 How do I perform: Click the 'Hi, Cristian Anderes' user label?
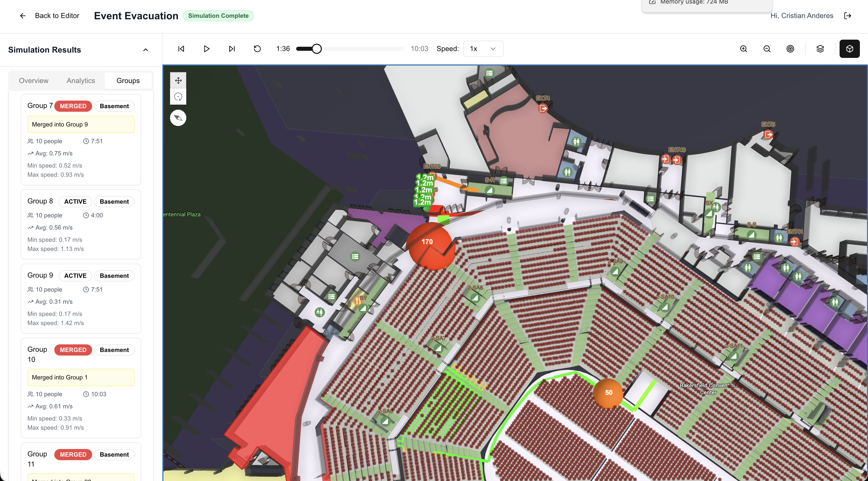pyautogui.click(x=802, y=16)
